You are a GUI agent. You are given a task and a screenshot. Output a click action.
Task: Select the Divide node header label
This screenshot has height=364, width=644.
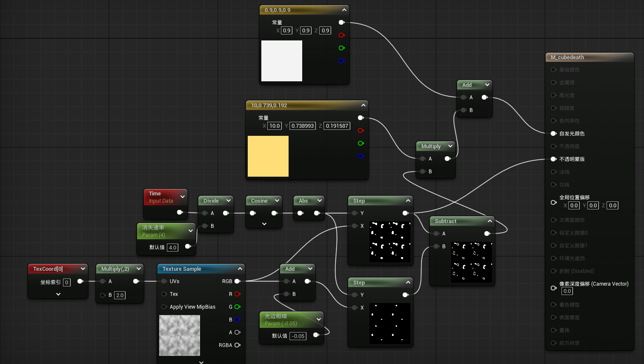pos(211,201)
